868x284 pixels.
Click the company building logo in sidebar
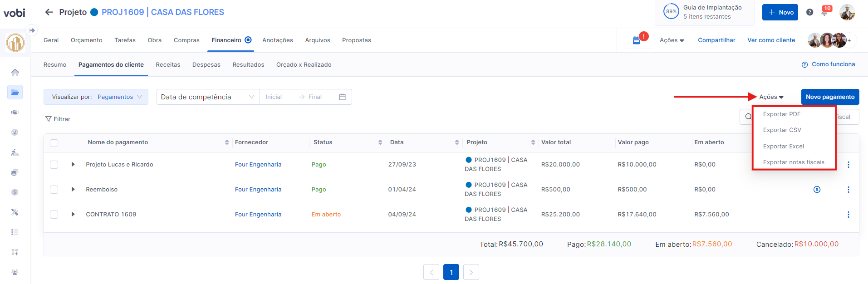[15, 43]
